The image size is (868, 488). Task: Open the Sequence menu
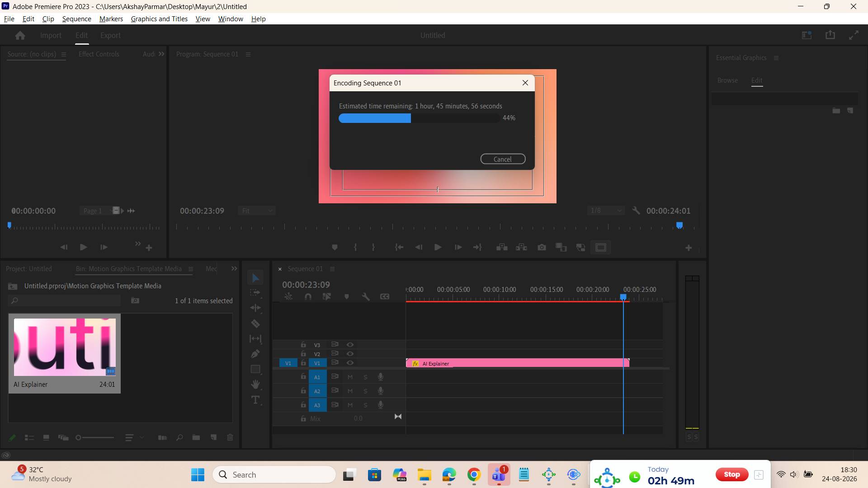point(76,19)
